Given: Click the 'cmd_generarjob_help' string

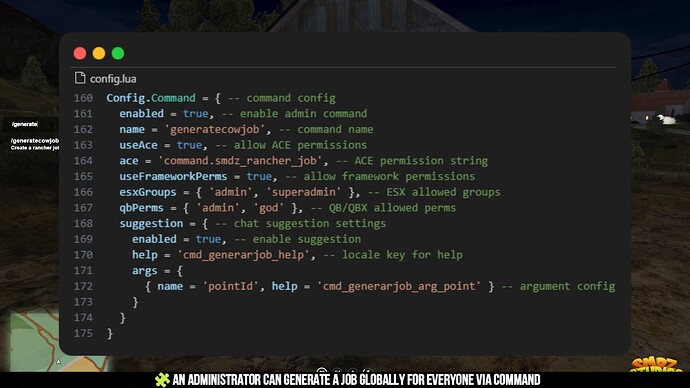Looking at the screenshot, I should click(243, 255).
